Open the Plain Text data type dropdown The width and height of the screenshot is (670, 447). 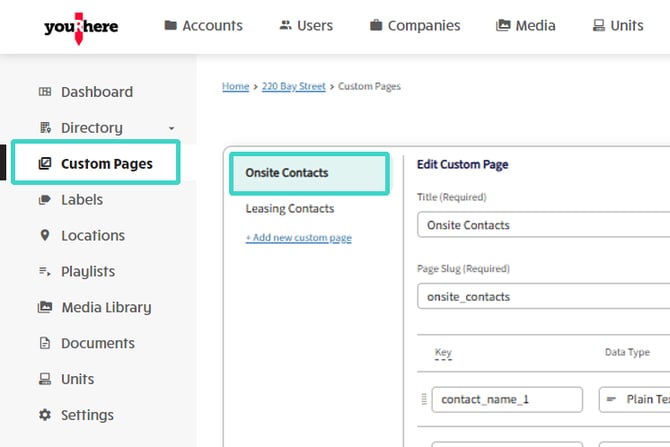(x=634, y=400)
